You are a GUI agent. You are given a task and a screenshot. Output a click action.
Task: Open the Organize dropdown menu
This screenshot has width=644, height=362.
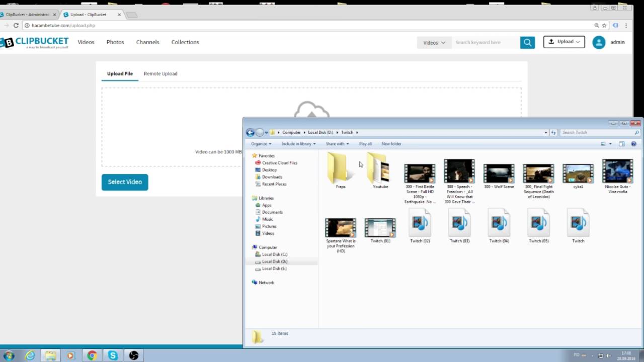pos(261,144)
